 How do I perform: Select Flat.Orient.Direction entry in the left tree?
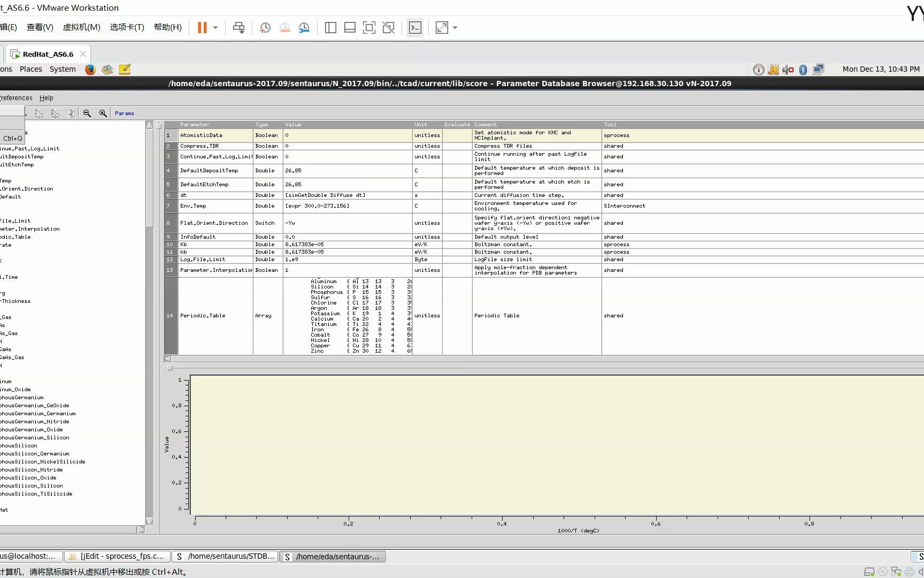tap(27, 189)
